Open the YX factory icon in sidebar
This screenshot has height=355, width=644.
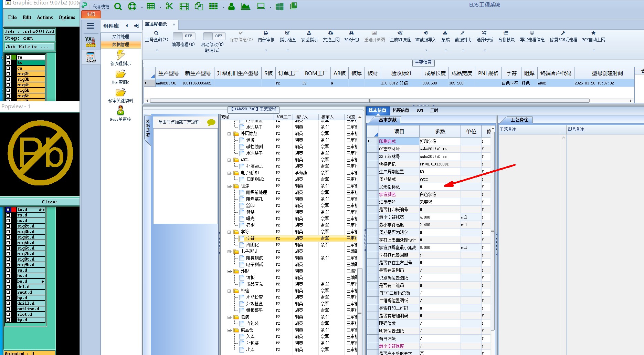click(91, 42)
